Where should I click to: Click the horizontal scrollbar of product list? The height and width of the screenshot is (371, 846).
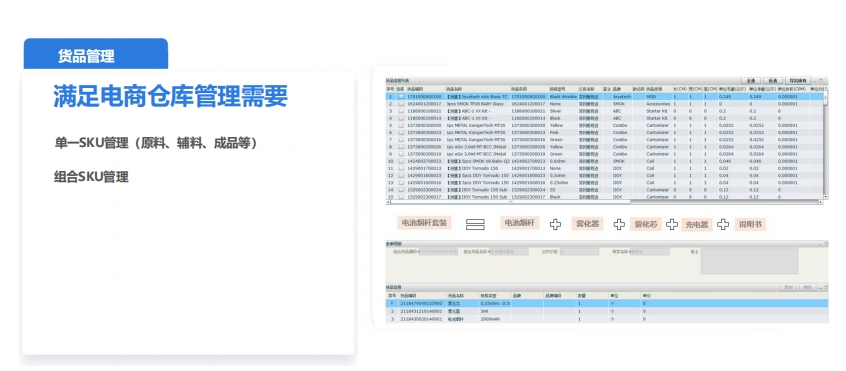point(510,202)
